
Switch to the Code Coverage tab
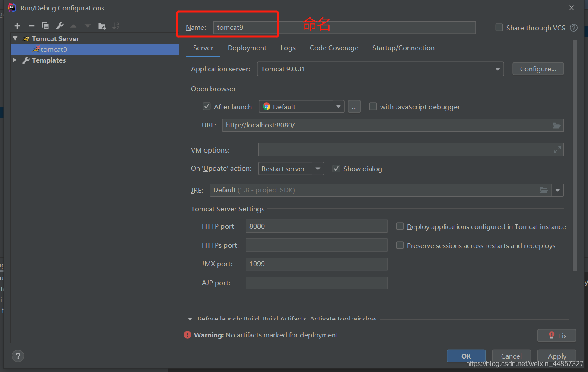point(334,48)
